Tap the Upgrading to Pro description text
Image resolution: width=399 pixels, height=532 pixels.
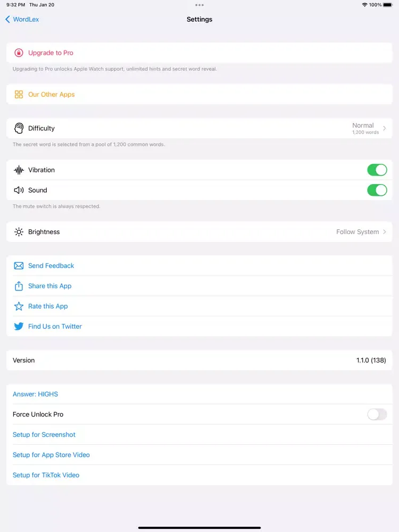click(115, 69)
